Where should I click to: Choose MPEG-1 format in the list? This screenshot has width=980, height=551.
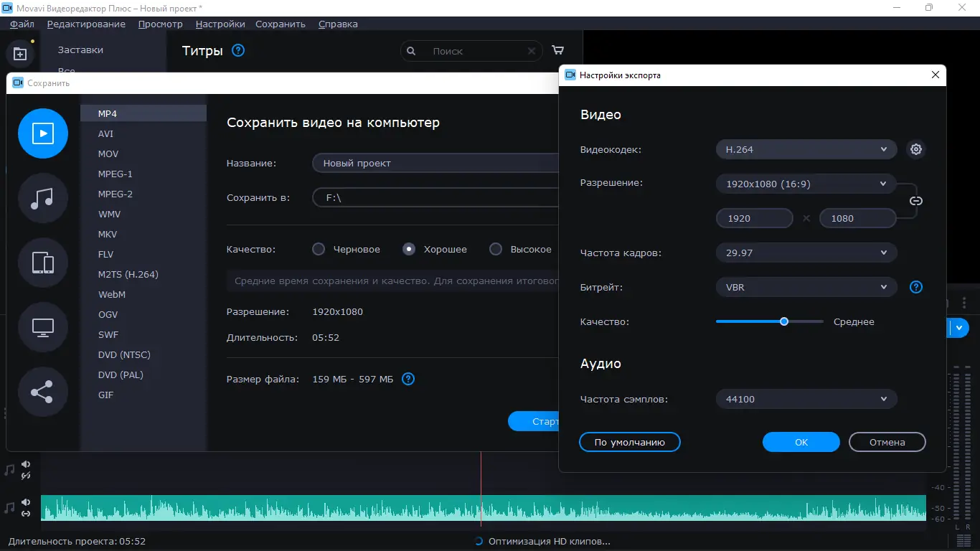tap(143, 174)
